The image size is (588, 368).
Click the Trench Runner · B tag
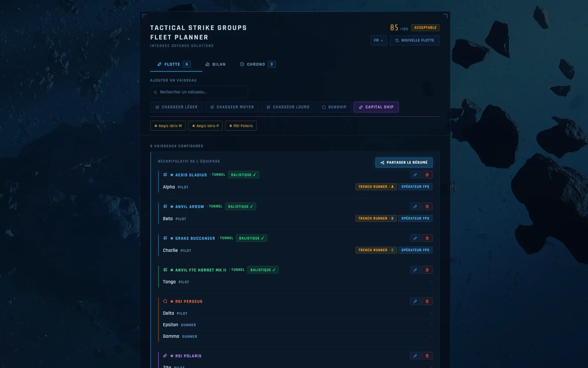point(376,218)
